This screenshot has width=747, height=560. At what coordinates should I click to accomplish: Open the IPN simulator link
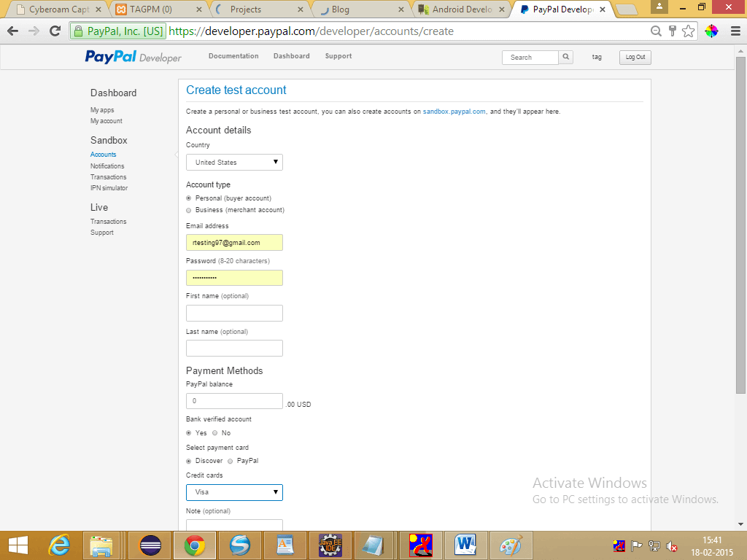(x=109, y=188)
